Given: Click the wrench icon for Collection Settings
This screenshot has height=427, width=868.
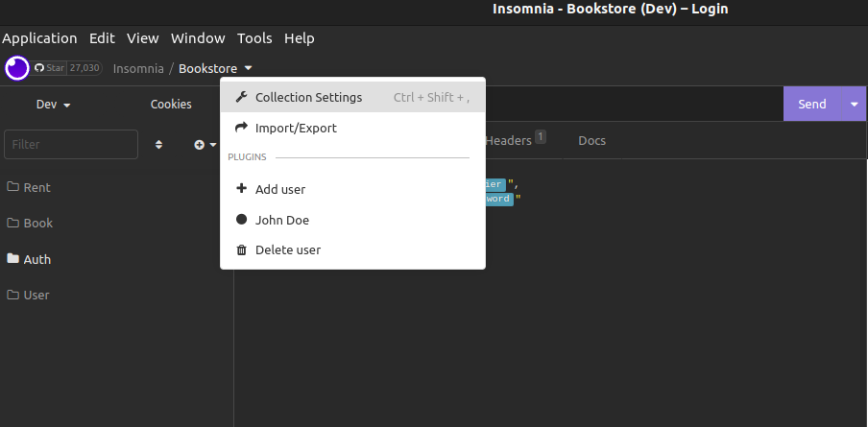Looking at the screenshot, I should tap(241, 97).
